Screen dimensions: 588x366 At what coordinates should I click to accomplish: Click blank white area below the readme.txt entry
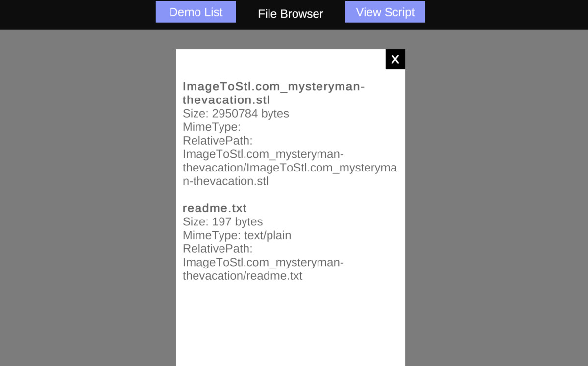pyautogui.click(x=291, y=323)
